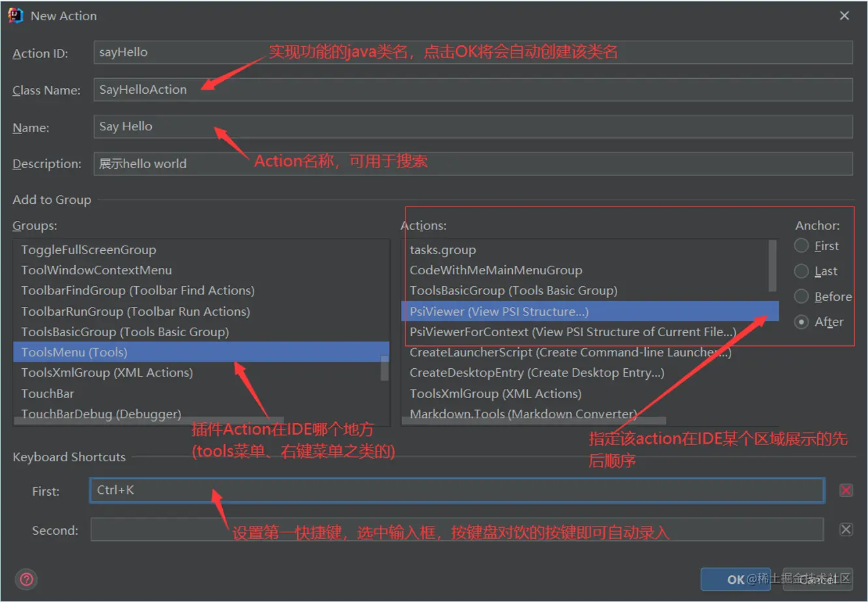Select ToolsMenu (Tools) group

point(201,352)
